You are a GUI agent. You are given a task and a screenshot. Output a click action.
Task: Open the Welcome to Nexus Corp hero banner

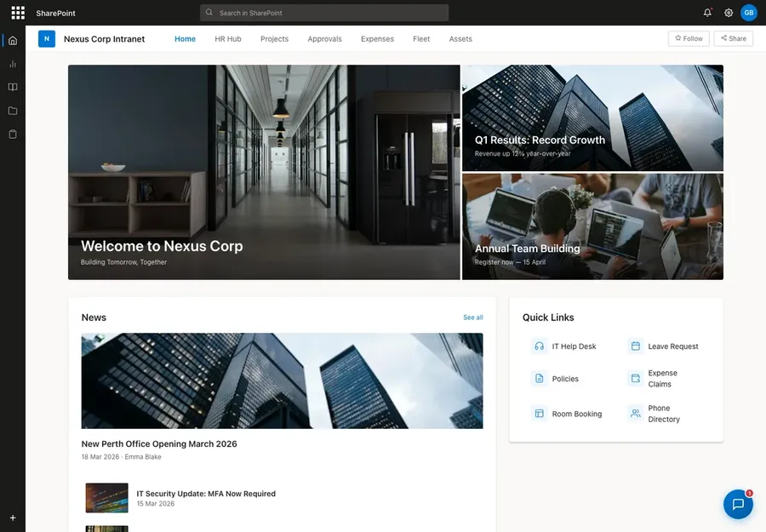[x=264, y=173]
